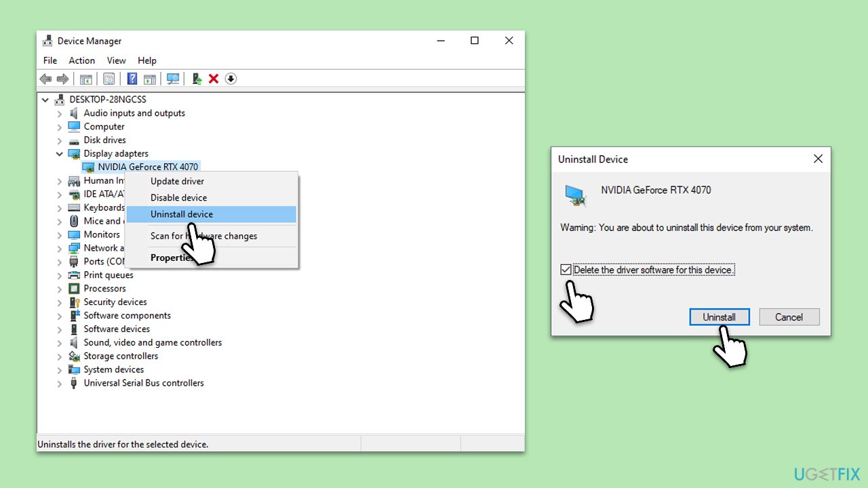The width and height of the screenshot is (868, 488).
Task: Choose Scan for hardware changes context entry
Action: tap(212, 236)
